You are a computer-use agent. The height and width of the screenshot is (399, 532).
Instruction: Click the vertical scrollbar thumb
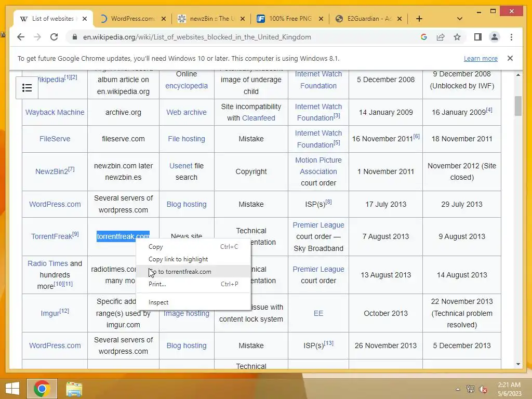[x=518, y=106]
